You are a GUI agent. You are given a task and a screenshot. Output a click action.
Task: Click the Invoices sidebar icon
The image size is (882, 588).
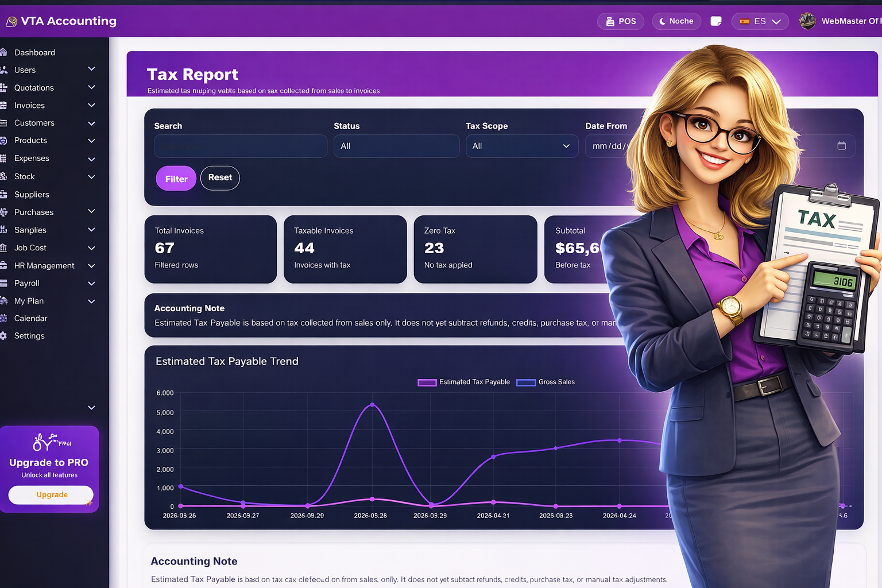coord(3,106)
